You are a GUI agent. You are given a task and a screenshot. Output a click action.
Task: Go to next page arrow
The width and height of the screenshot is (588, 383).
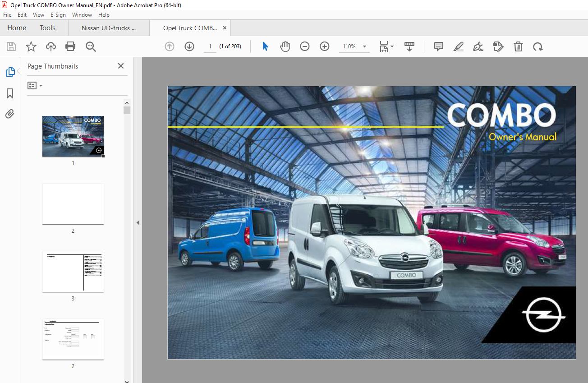point(189,46)
